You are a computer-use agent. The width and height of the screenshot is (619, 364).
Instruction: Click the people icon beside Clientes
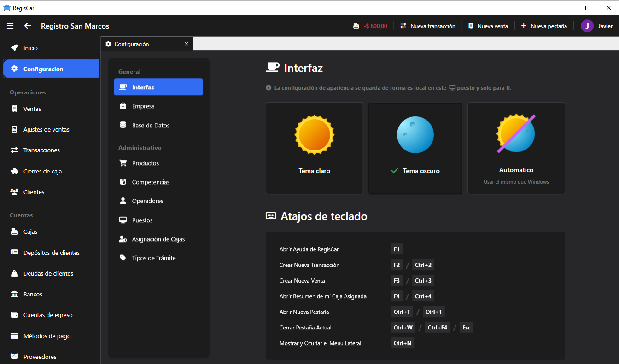pos(14,192)
